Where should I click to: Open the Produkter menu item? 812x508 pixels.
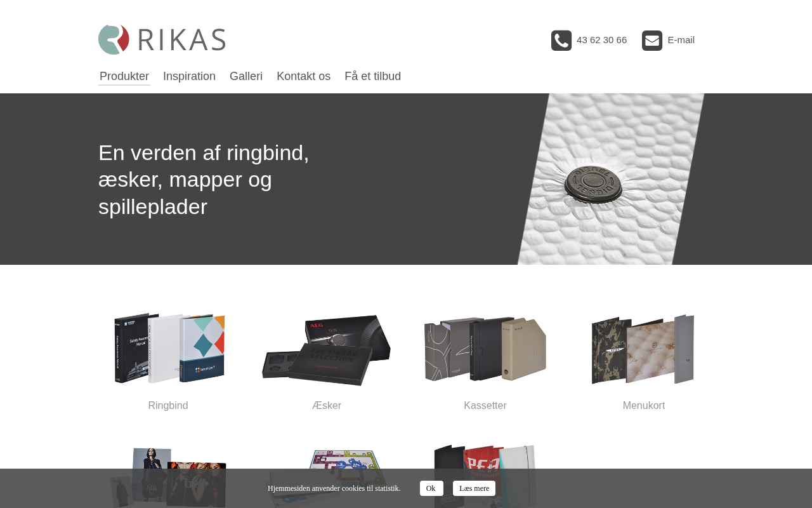pos(124,76)
